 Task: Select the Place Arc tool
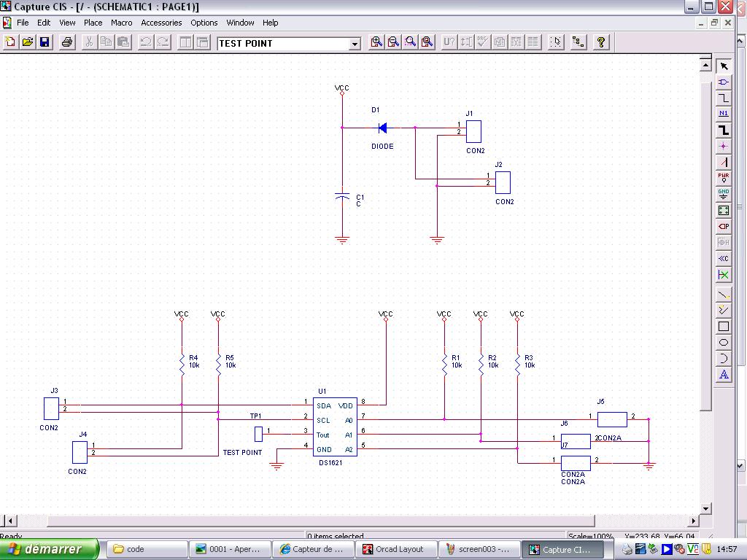(x=724, y=359)
